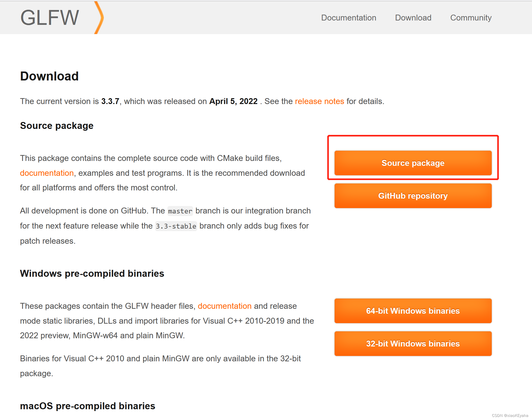Click the Source package section heading

[x=57, y=126]
